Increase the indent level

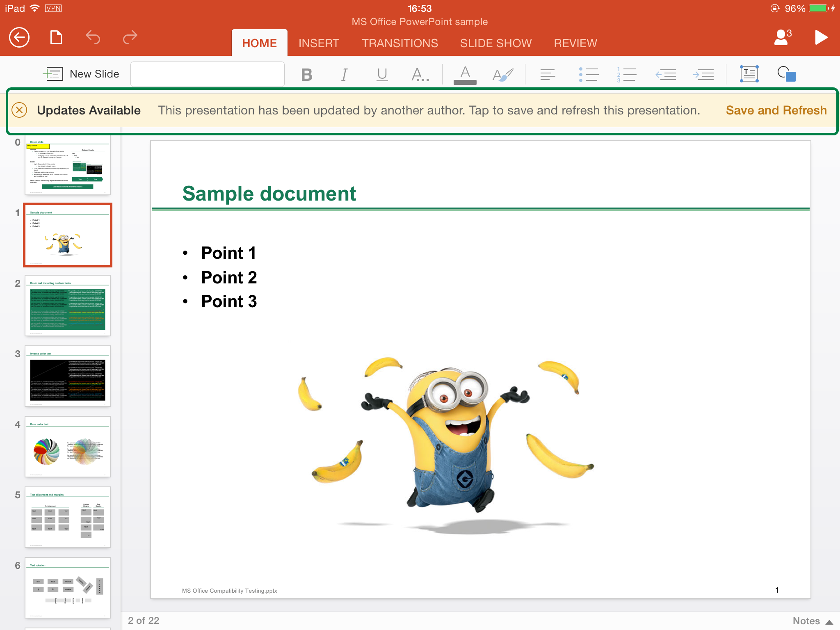703,75
